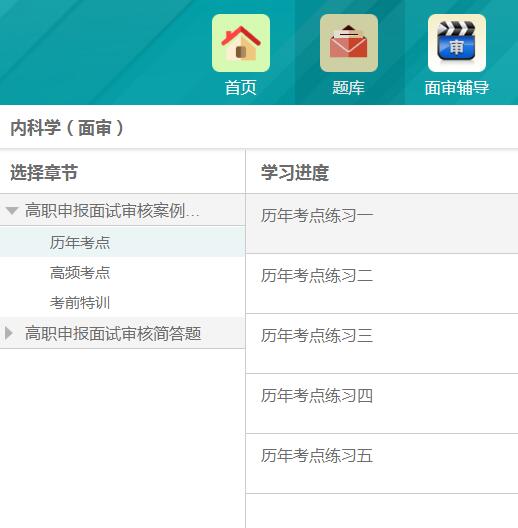Open 历年考点练习三 practice

pos(382,343)
